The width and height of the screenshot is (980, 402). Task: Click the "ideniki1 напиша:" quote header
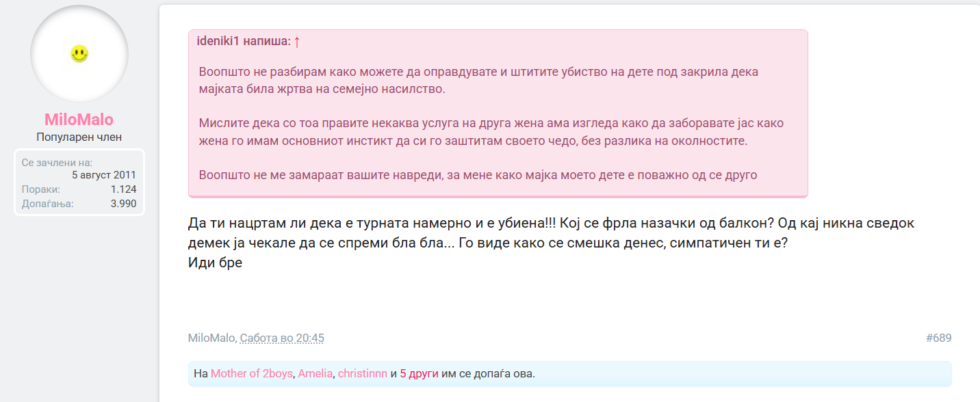(x=243, y=42)
